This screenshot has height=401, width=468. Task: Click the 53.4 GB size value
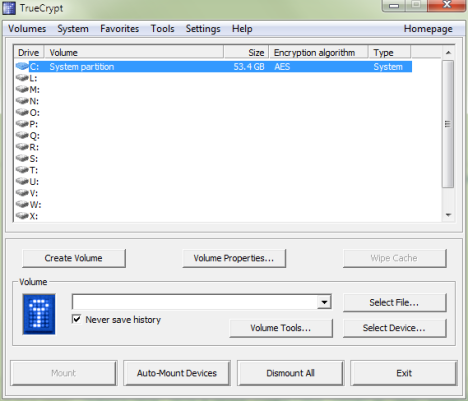(249, 67)
